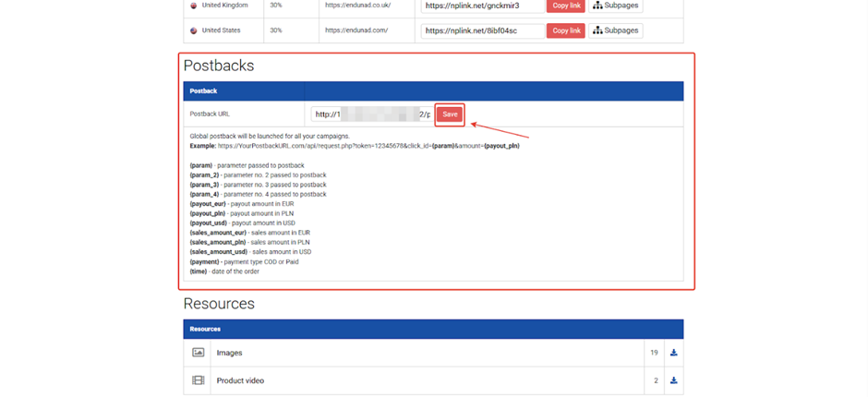This screenshot has width=868, height=397.
Task: Select the nplink.net/gnckmir3 link field
Action: coord(482,6)
